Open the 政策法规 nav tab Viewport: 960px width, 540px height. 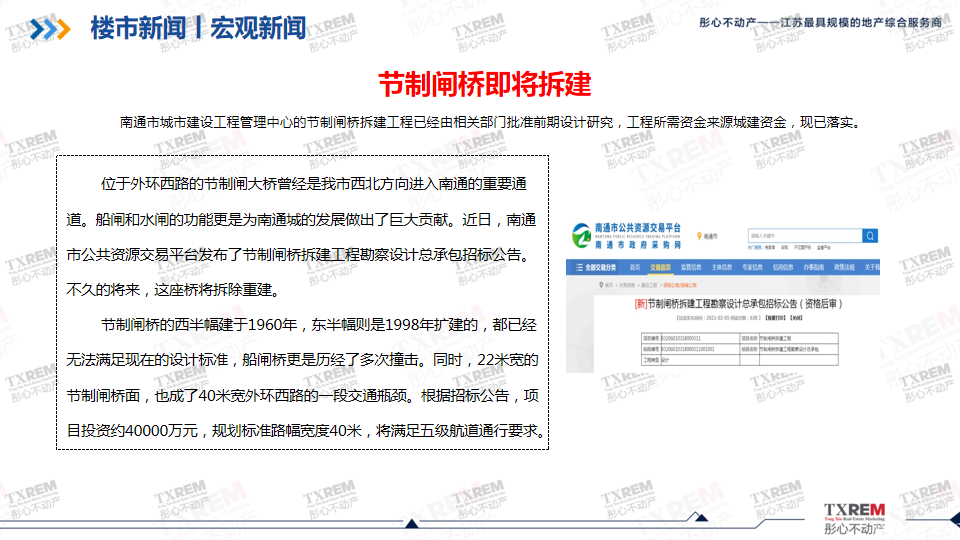[x=844, y=267]
